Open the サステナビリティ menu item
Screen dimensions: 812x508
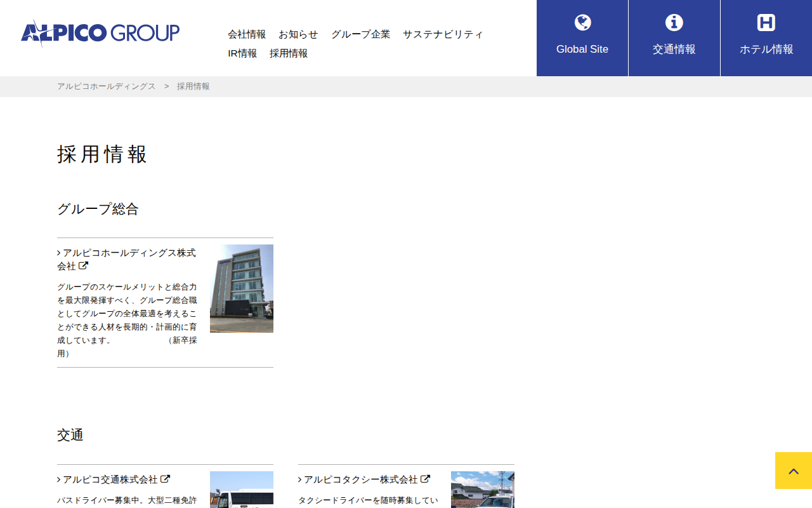[443, 34]
